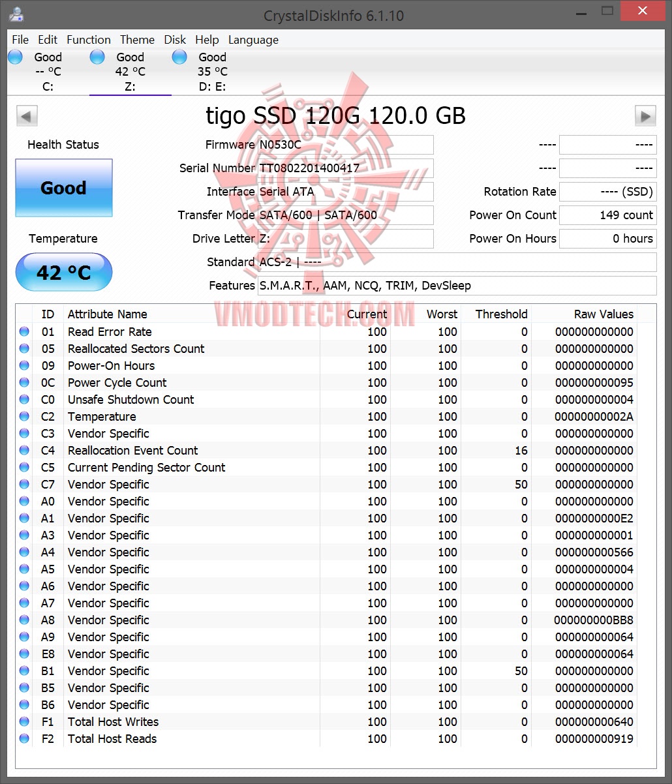The width and height of the screenshot is (672, 784).
Task: Go to previous disk with left arrow
Action: coord(27,116)
